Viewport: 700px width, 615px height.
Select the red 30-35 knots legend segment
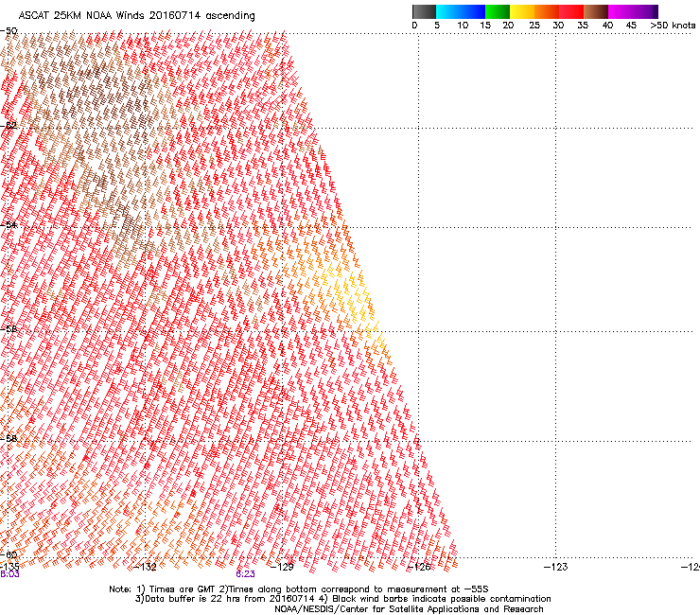pyautogui.click(x=571, y=11)
